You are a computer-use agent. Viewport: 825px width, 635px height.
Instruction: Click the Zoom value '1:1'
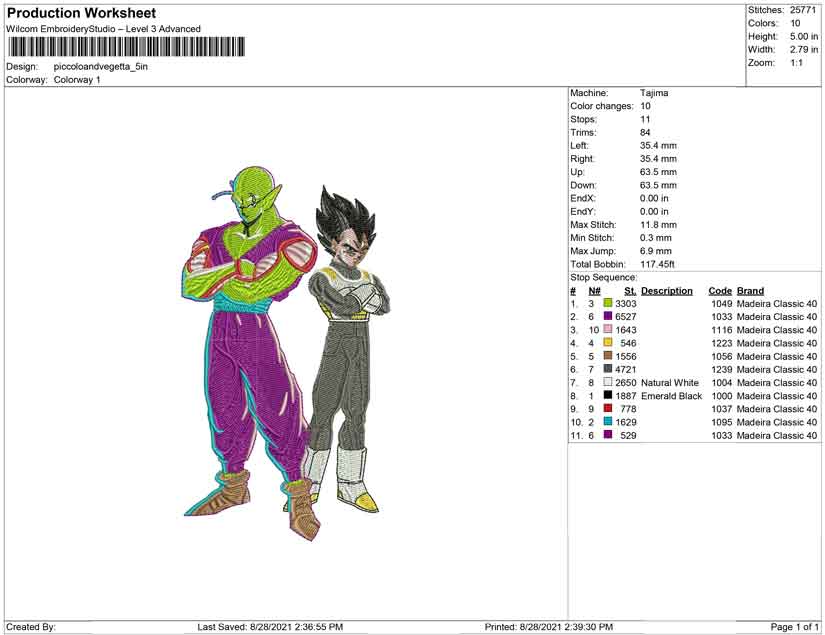click(797, 63)
